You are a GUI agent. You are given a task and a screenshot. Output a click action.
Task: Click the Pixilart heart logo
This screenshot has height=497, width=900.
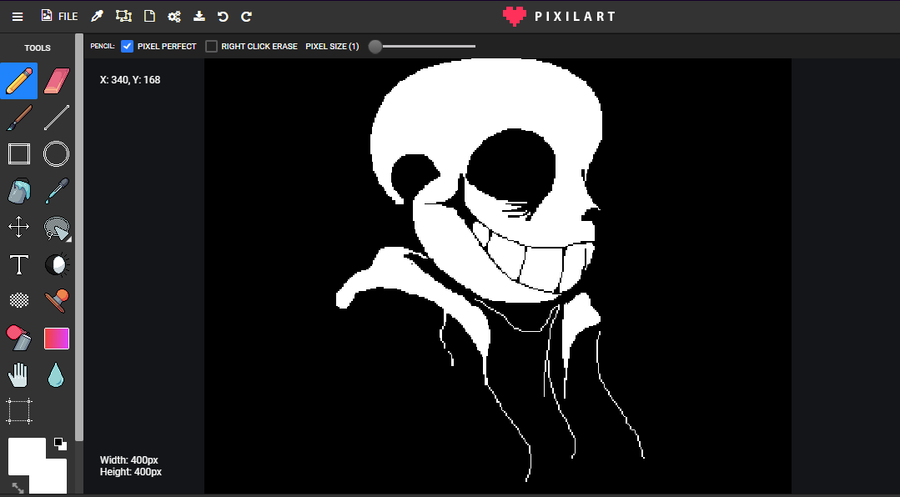[x=514, y=16]
